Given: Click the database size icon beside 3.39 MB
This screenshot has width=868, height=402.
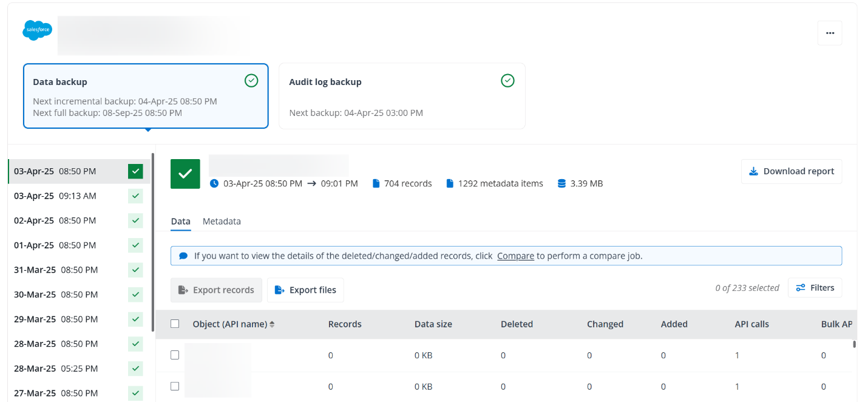Looking at the screenshot, I should 561,183.
